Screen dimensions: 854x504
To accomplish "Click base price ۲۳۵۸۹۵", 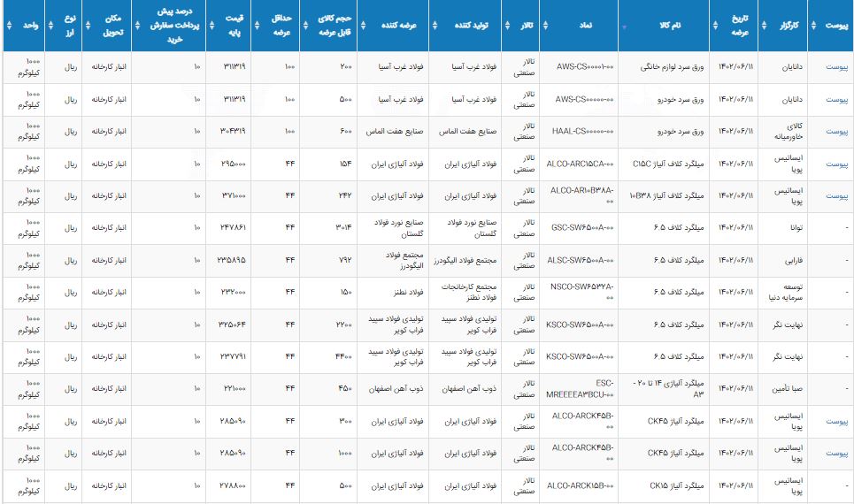I will click(232, 260).
